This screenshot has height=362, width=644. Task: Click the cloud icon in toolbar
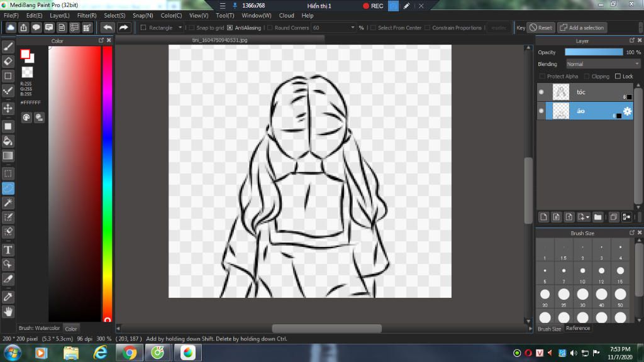[x=11, y=28]
